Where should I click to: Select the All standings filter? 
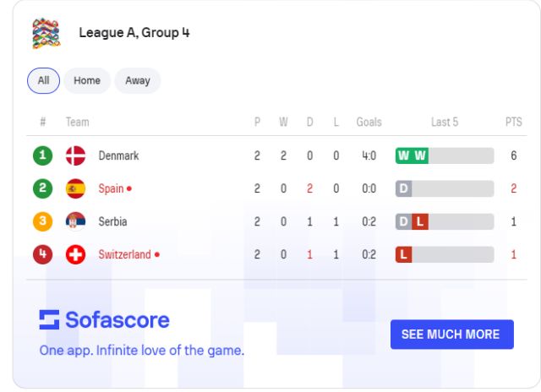click(x=43, y=80)
